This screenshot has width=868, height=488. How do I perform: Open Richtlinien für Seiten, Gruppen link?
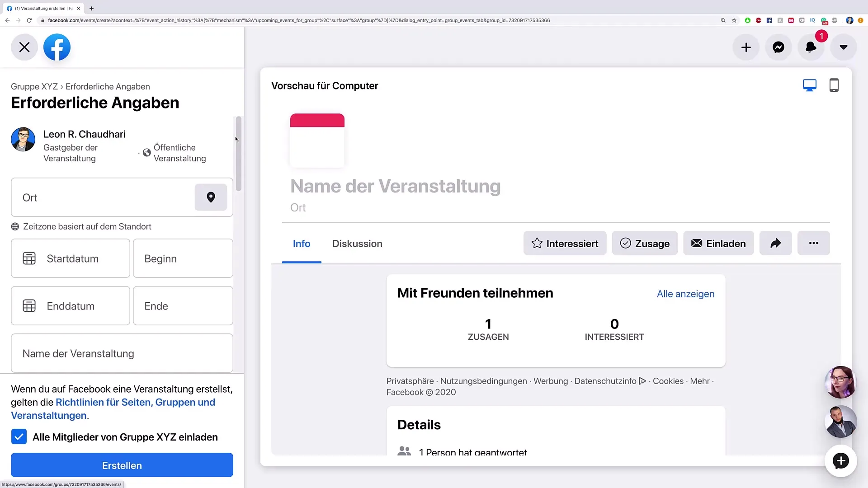click(x=135, y=403)
